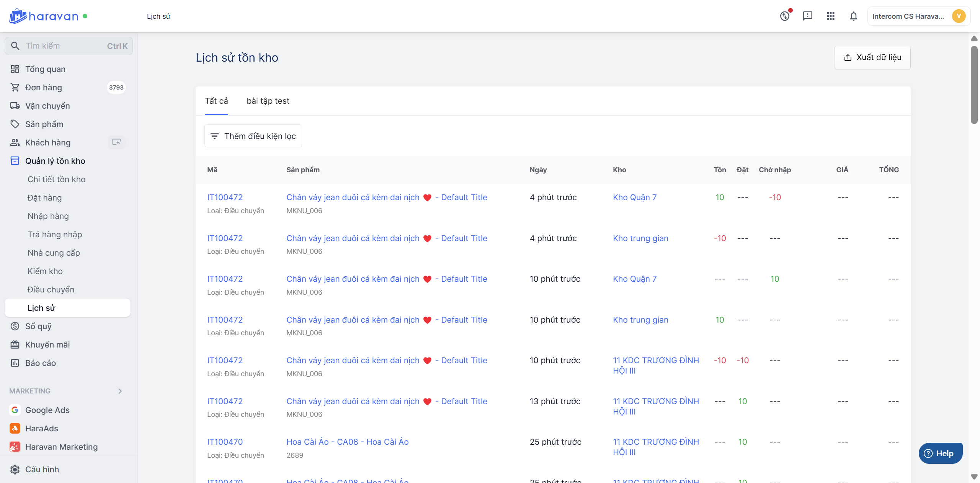
Task: Open HaraAds in marketing section
Action: click(x=41, y=428)
